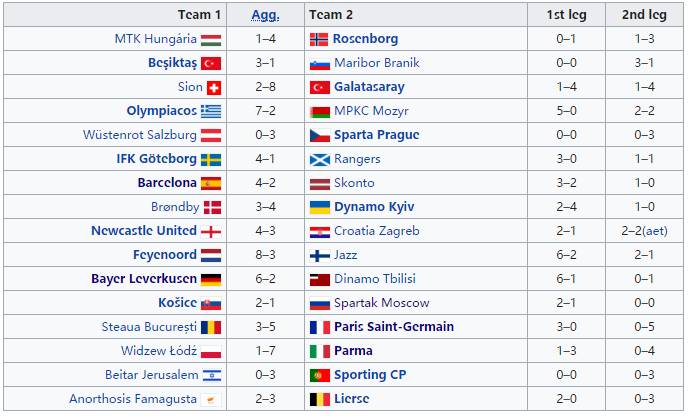Click the Belgium flag next to Lierse

pyautogui.click(x=319, y=399)
